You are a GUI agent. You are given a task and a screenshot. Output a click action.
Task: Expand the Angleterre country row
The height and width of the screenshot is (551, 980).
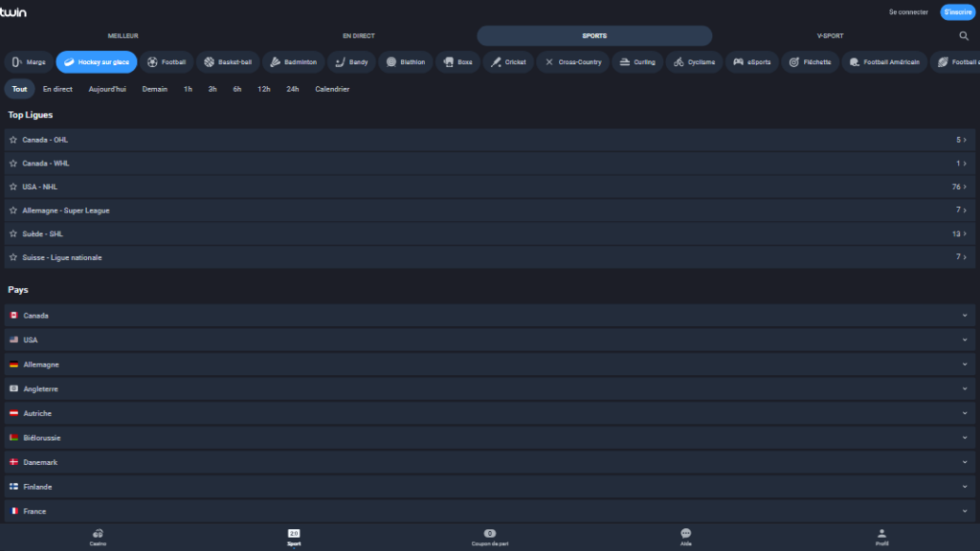click(x=490, y=388)
